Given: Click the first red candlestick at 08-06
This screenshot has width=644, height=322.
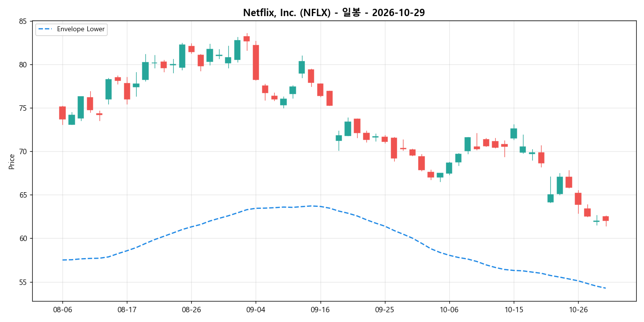Looking at the screenshot, I should coord(62,113).
